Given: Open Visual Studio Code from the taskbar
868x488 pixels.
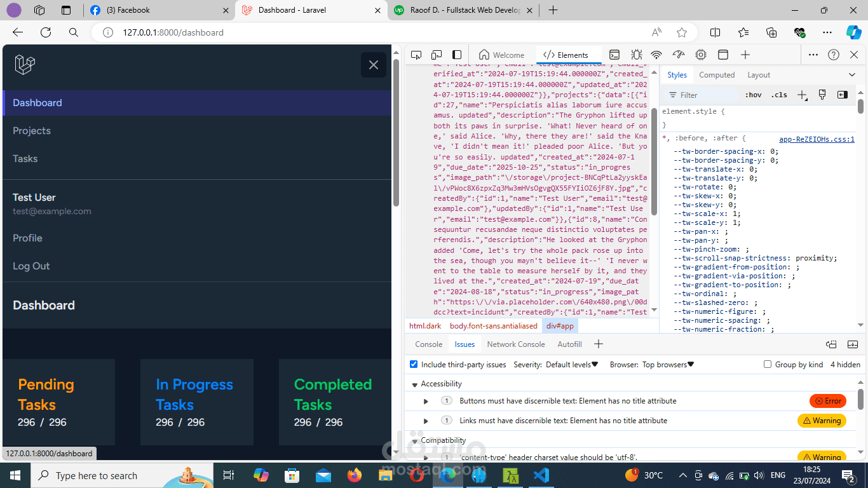Looking at the screenshot, I should pos(541,475).
